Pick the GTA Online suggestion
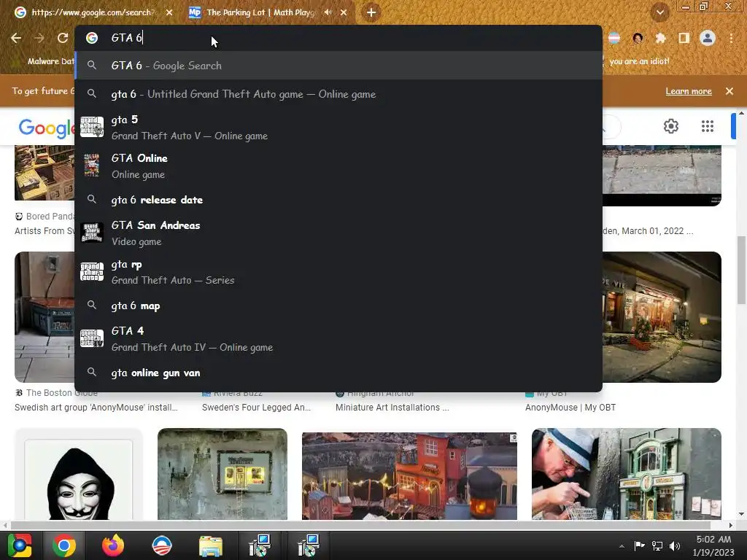The image size is (747, 560). click(x=338, y=166)
